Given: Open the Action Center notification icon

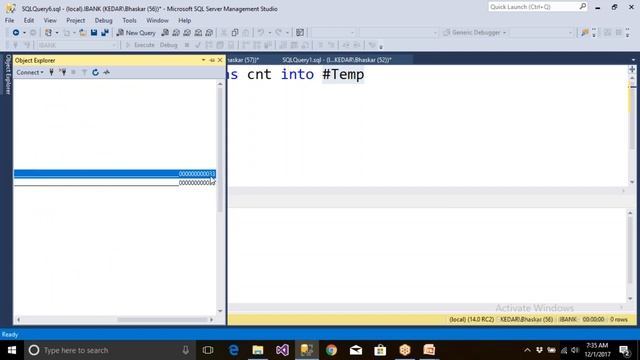Looking at the screenshot, I should [x=624, y=350].
